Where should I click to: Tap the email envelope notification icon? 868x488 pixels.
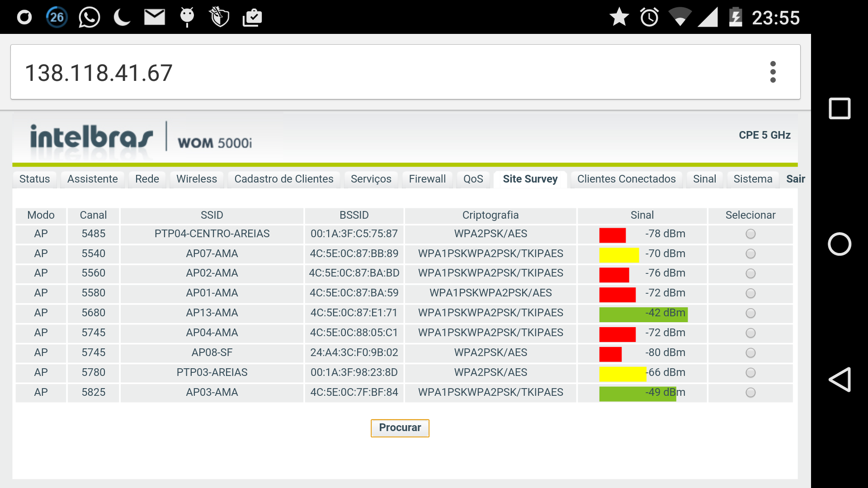pyautogui.click(x=154, y=18)
